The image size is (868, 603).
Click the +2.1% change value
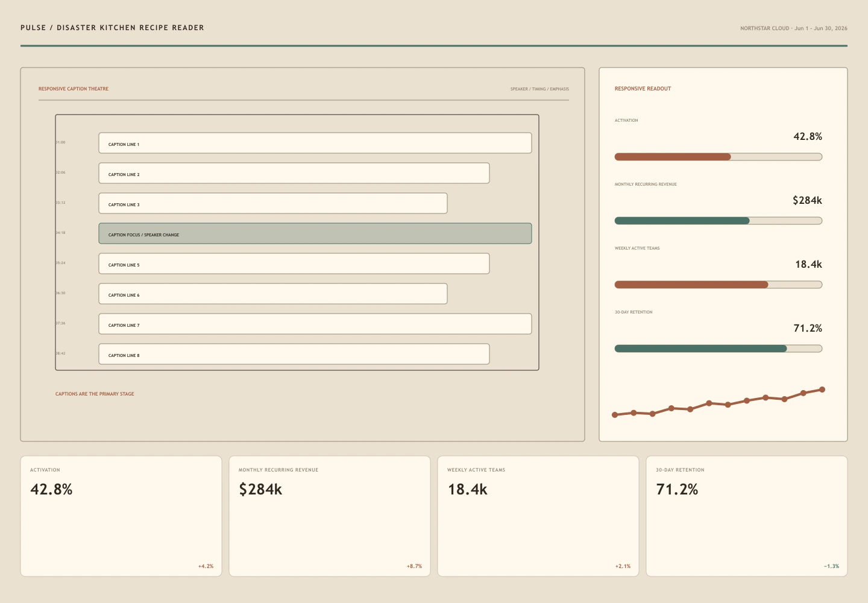tap(623, 566)
